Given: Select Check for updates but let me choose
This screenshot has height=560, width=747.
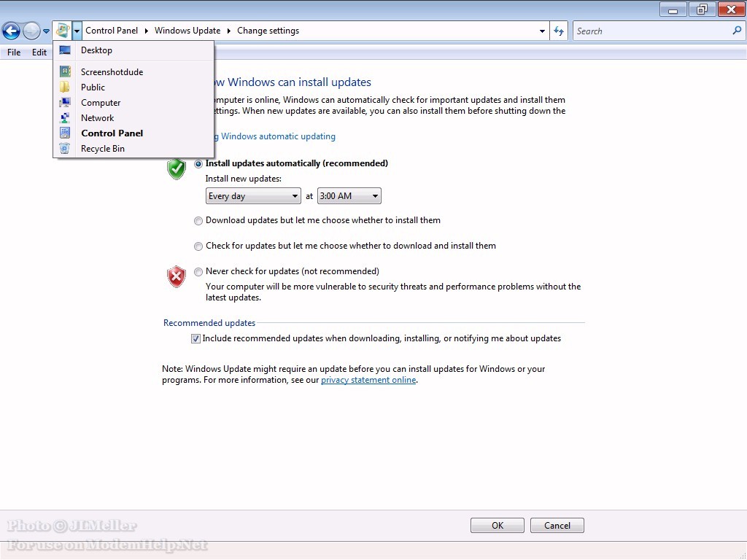Looking at the screenshot, I should click(x=198, y=246).
